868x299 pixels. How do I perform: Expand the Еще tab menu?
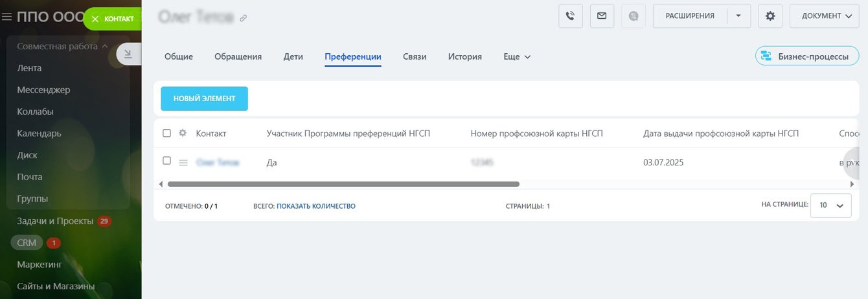coord(517,57)
